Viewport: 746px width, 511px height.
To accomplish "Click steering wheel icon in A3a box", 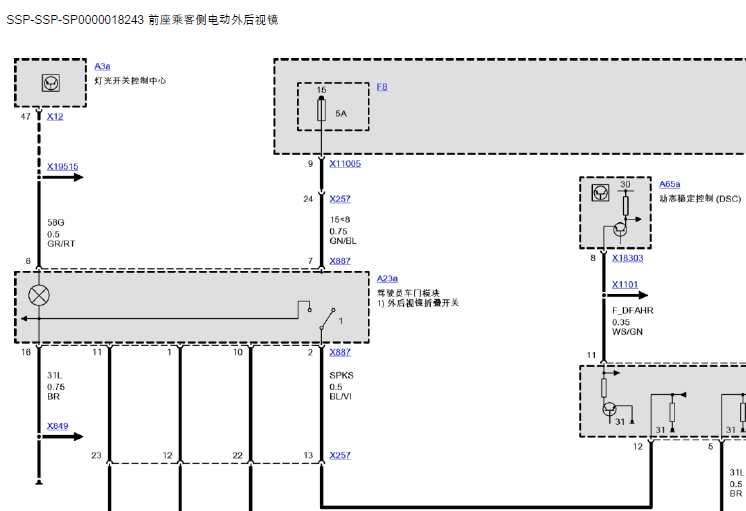I will [x=50, y=83].
